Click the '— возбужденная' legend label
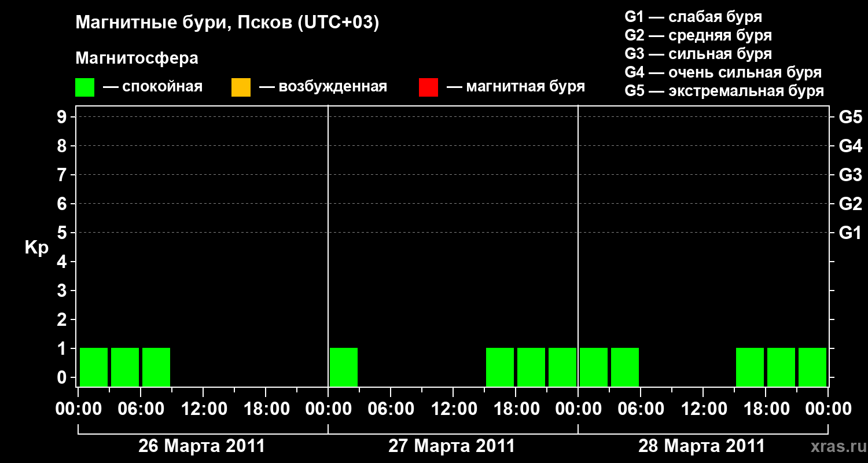Screen dimensions: 868x463 click(323, 87)
